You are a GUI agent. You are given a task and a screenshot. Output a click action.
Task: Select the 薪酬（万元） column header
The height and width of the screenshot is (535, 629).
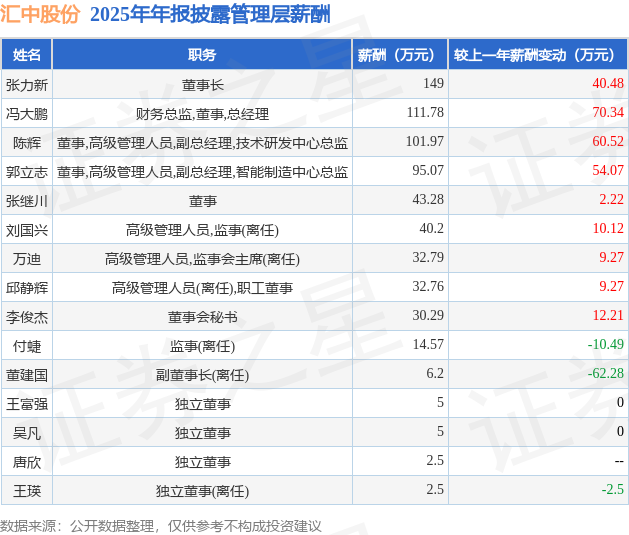pos(400,55)
